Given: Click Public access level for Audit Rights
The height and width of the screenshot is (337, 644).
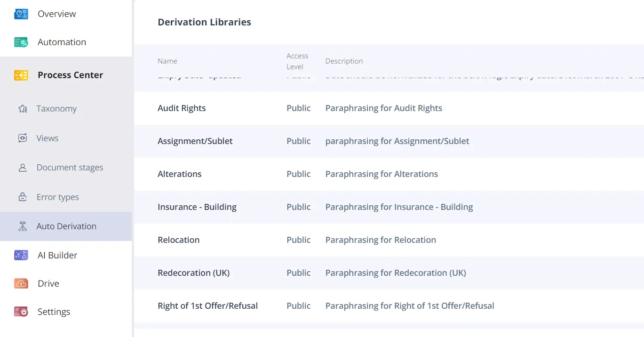Looking at the screenshot, I should click(299, 108).
